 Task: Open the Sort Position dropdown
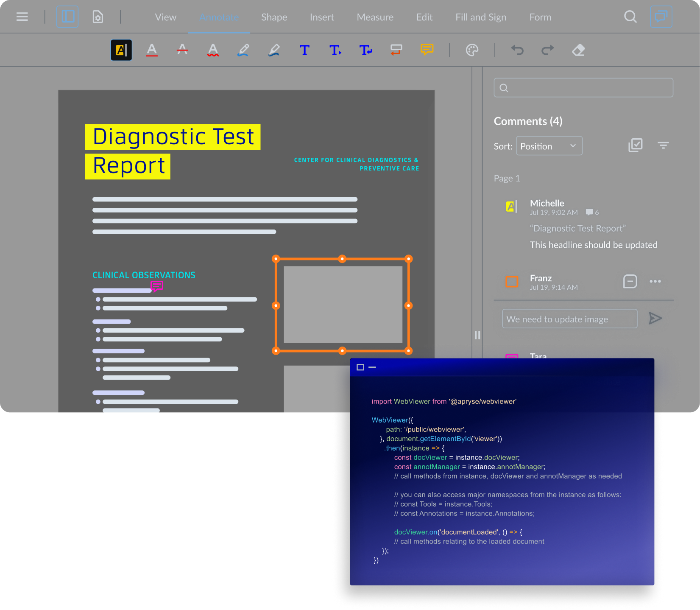[x=549, y=146]
